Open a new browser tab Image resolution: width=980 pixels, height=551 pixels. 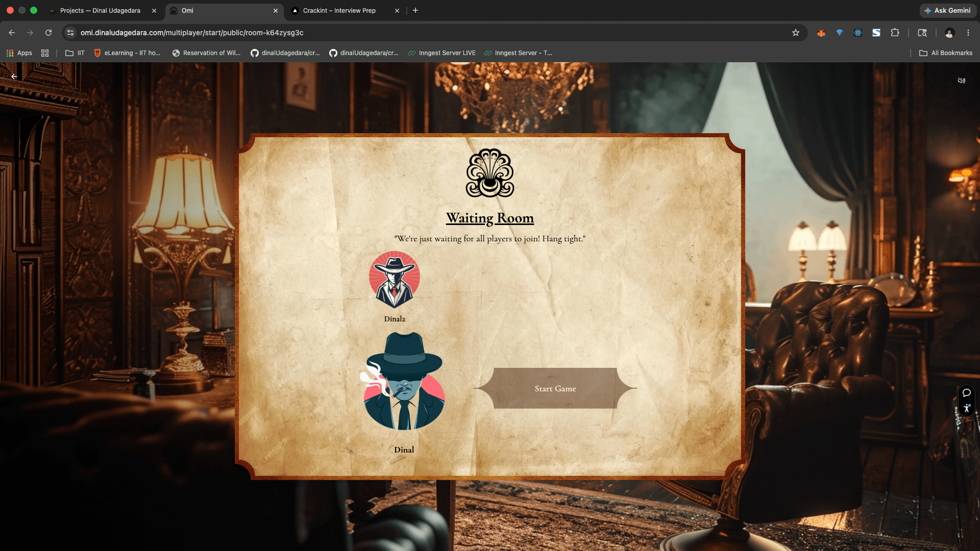(x=415, y=11)
